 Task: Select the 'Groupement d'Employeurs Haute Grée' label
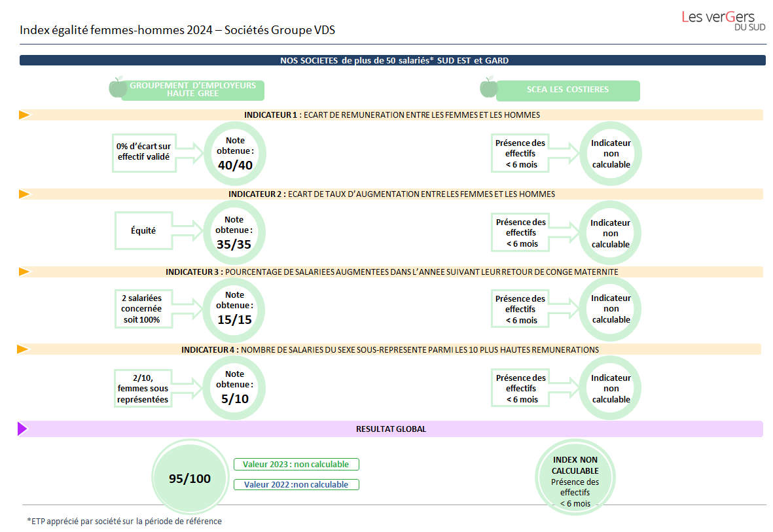[x=192, y=91]
